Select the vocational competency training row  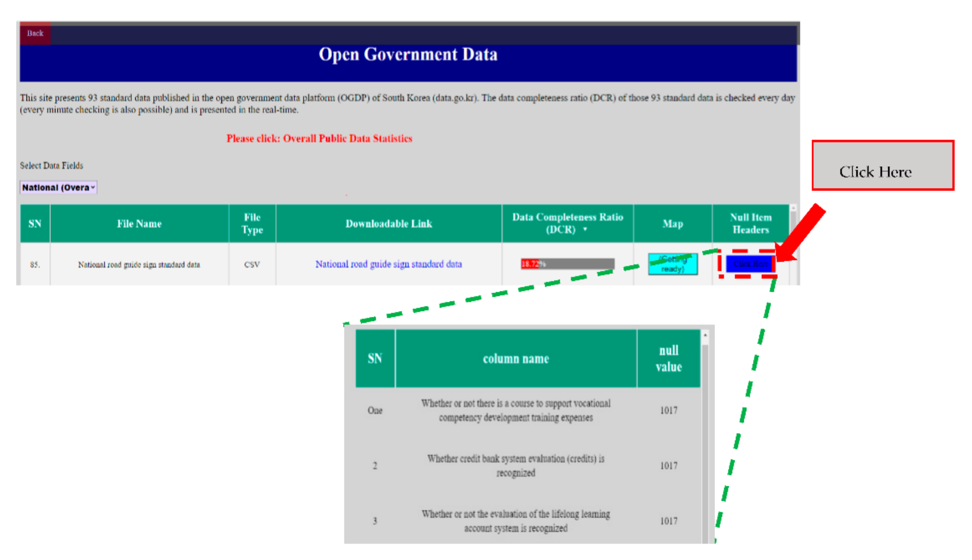[x=516, y=410]
